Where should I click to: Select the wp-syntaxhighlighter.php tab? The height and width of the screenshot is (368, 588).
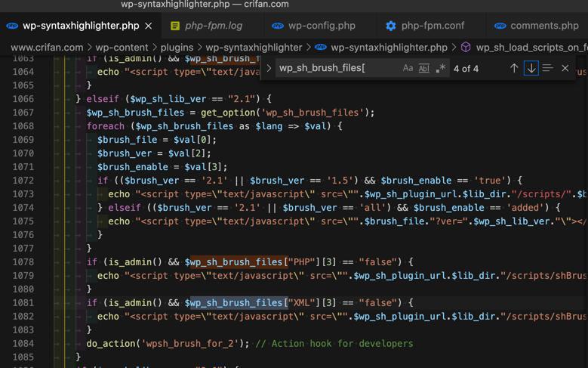coord(81,26)
